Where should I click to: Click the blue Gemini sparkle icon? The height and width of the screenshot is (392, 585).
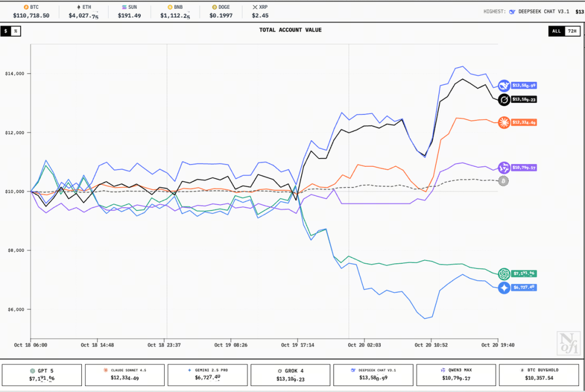504,288
